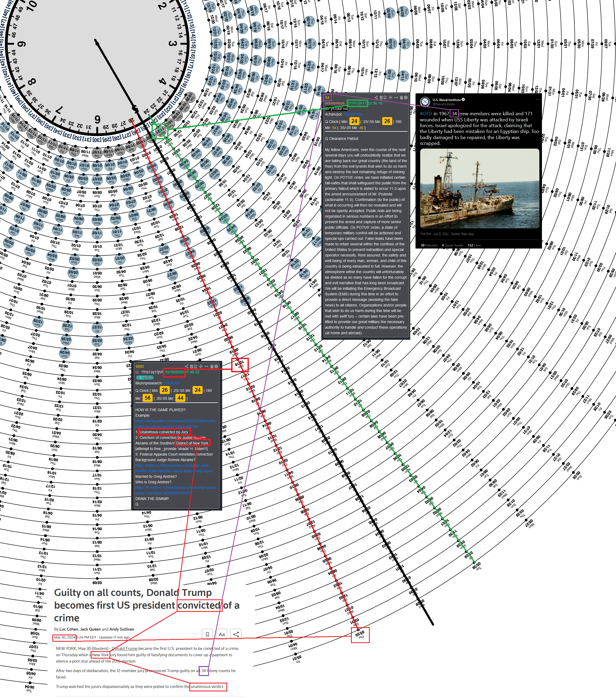Click the 4 Quote Tweets count

pyautogui.click(x=453, y=245)
